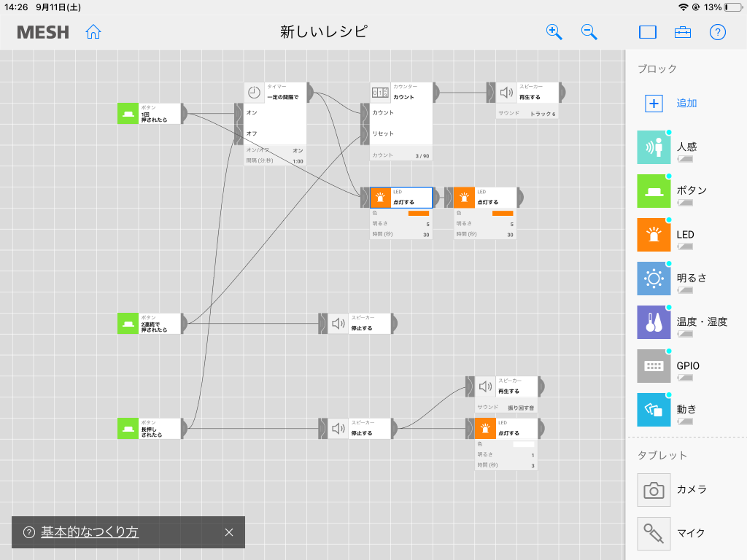Tap the ブロック section header

coord(657,69)
